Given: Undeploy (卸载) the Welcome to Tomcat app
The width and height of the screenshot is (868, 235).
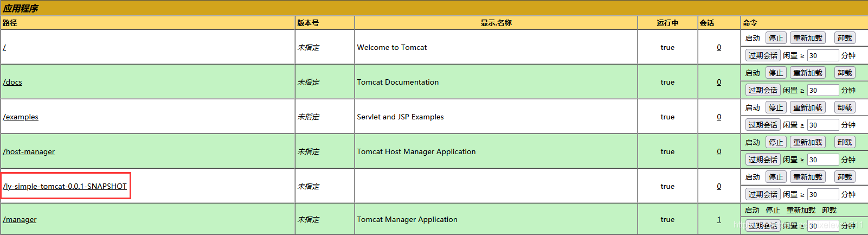Looking at the screenshot, I should click(845, 38).
